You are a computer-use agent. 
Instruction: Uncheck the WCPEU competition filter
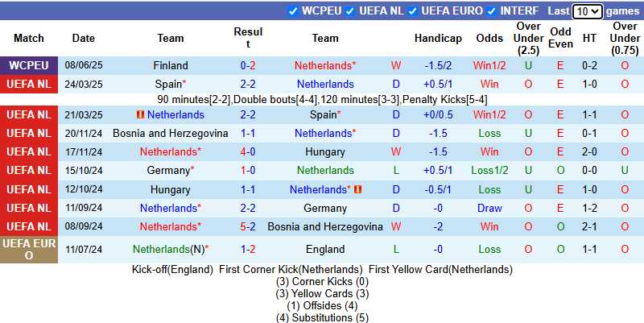pyautogui.click(x=293, y=11)
